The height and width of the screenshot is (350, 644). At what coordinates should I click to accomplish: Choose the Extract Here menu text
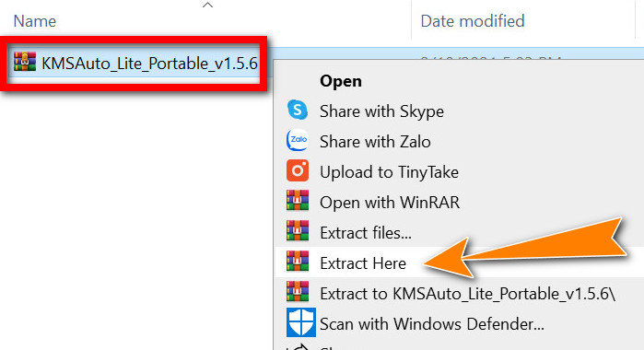point(363,263)
